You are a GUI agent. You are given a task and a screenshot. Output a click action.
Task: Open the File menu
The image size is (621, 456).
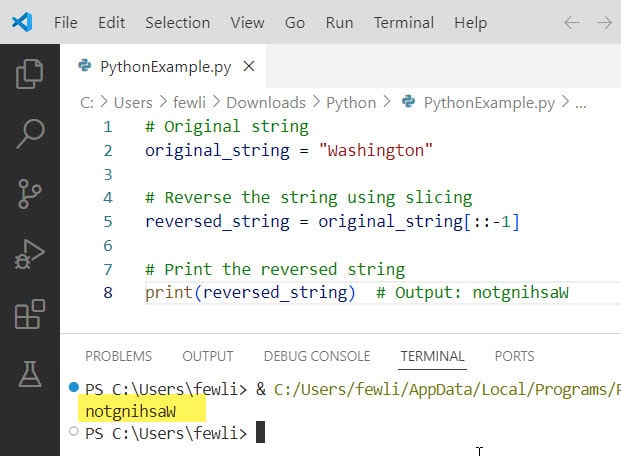point(66,23)
